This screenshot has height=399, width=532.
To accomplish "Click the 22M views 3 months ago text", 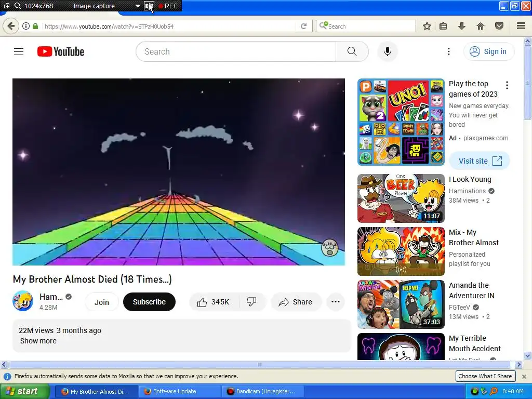I will click(x=60, y=330).
